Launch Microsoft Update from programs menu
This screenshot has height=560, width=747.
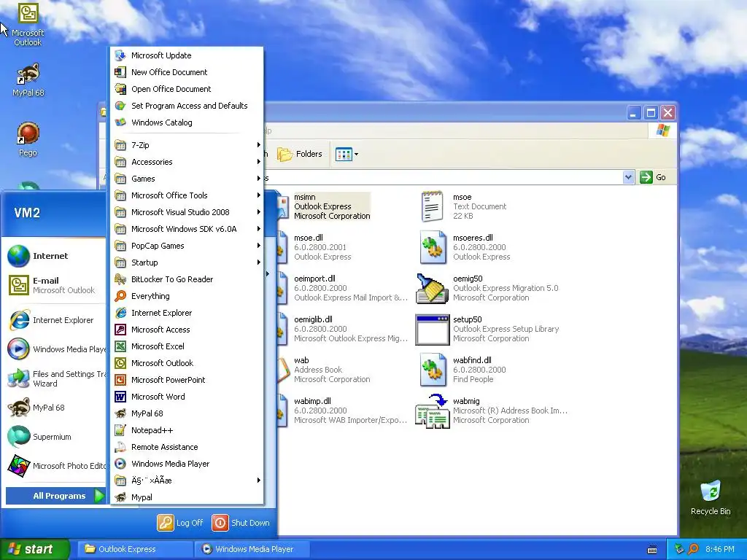pos(187,55)
